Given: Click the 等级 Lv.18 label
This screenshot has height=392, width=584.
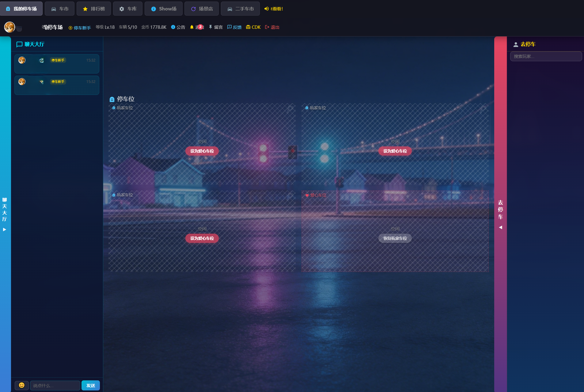Looking at the screenshot, I should pos(105,27).
